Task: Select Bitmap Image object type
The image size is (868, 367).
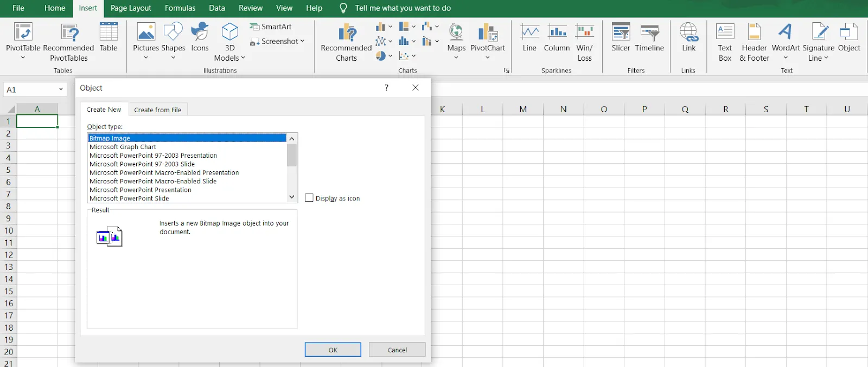Action: 187,138
